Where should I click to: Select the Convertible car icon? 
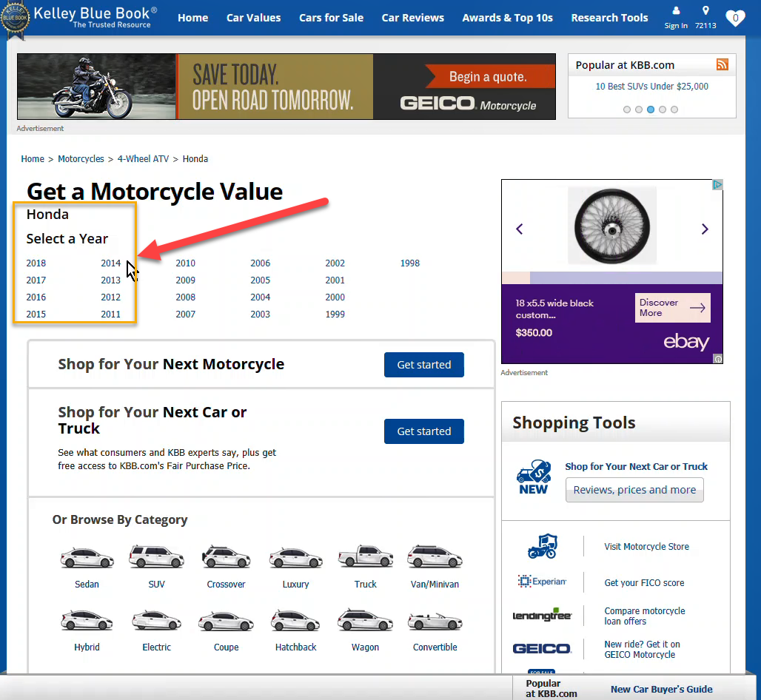coord(435,622)
